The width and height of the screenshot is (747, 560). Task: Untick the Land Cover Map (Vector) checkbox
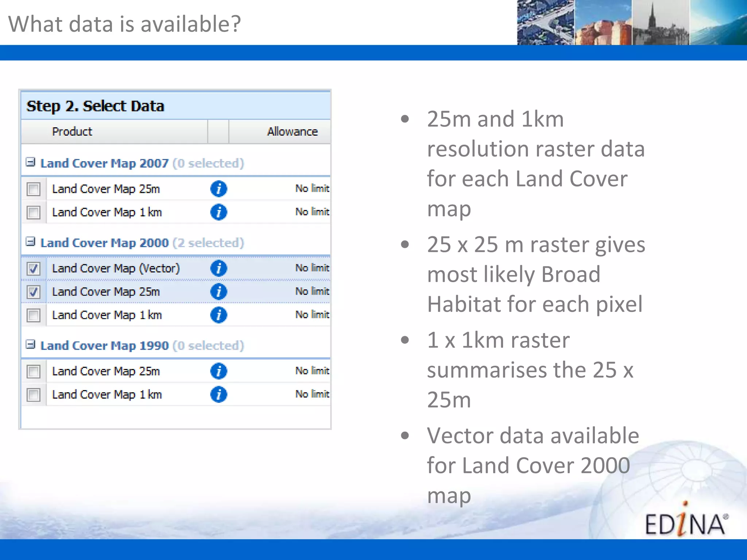point(34,269)
